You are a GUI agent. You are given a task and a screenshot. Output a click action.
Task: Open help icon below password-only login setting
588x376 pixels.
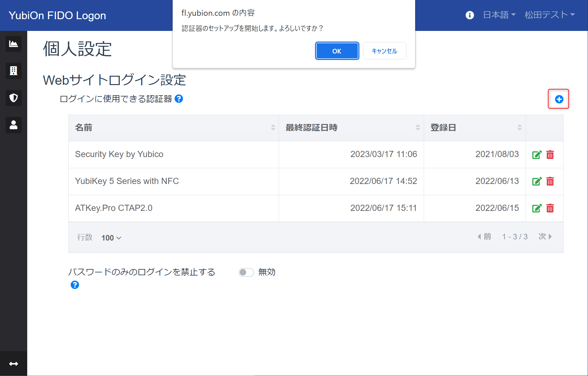click(75, 285)
